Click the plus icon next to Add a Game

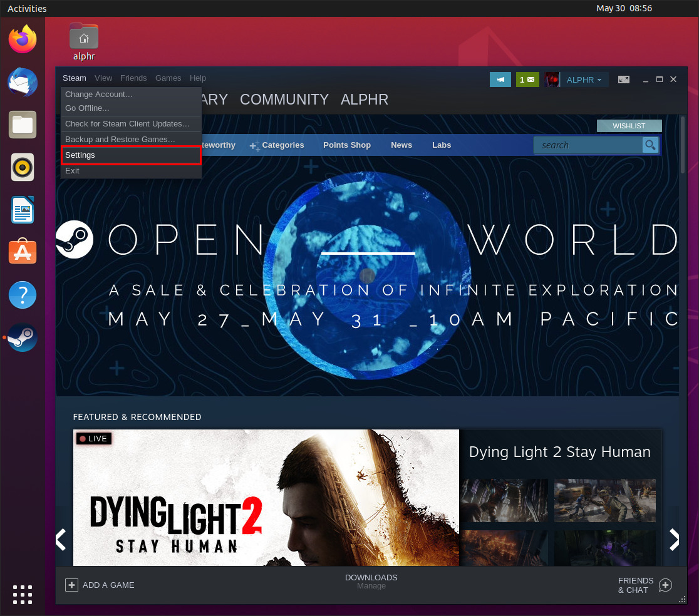[x=71, y=585]
